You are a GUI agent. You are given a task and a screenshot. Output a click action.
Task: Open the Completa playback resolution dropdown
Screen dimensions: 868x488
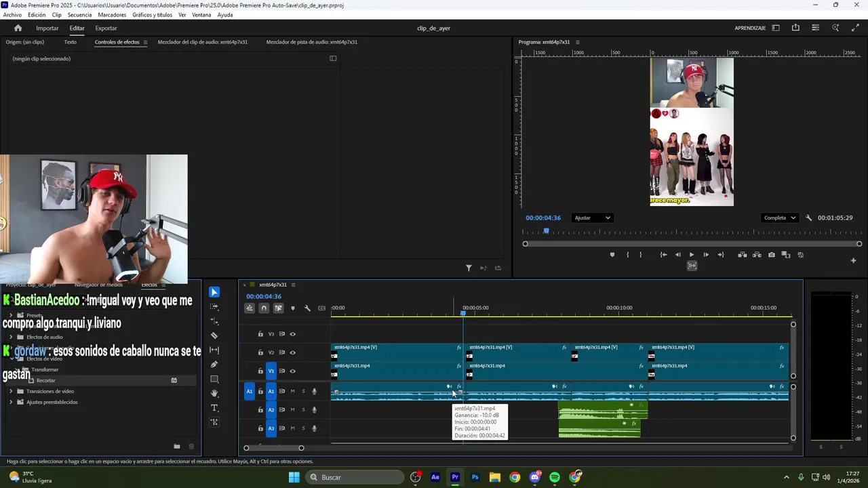(779, 218)
